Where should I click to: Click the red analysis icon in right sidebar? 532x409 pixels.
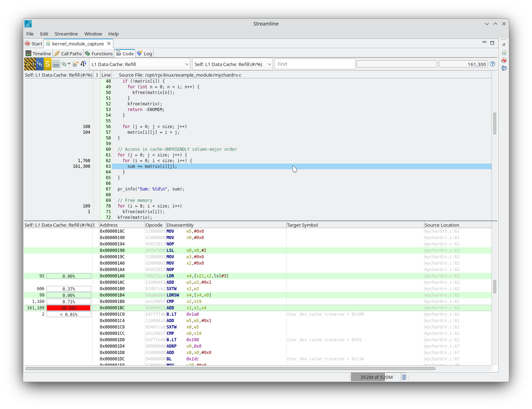(x=504, y=60)
